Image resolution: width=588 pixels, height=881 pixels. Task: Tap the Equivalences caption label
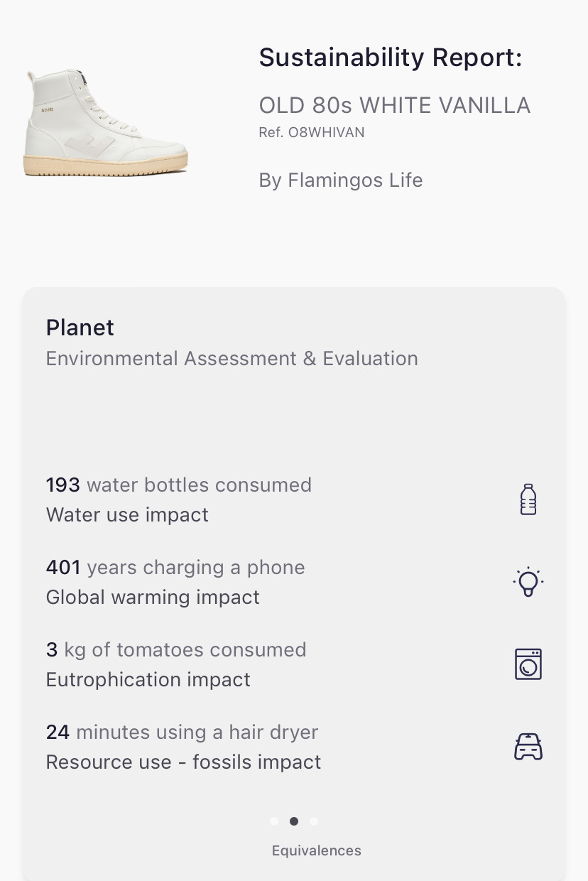[316, 850]
